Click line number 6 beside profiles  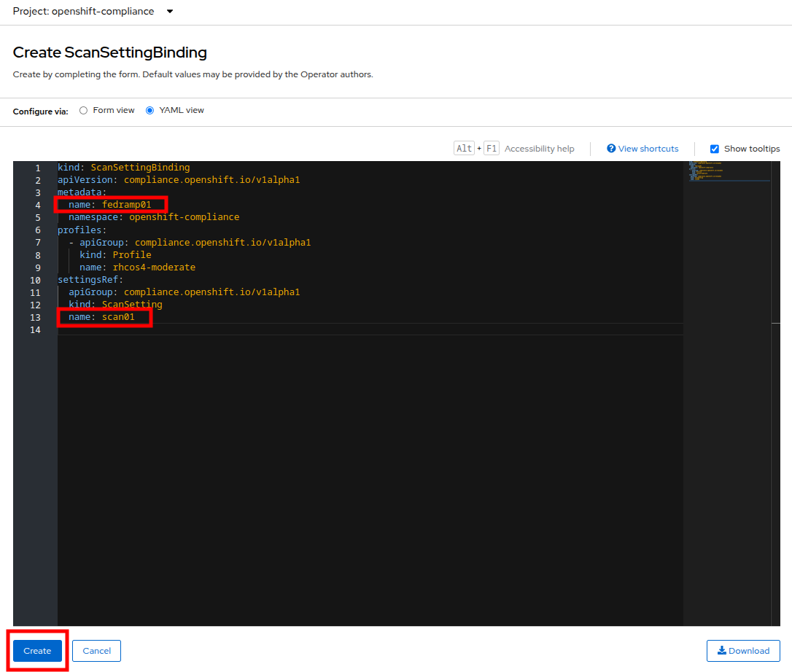coord(37,230)
